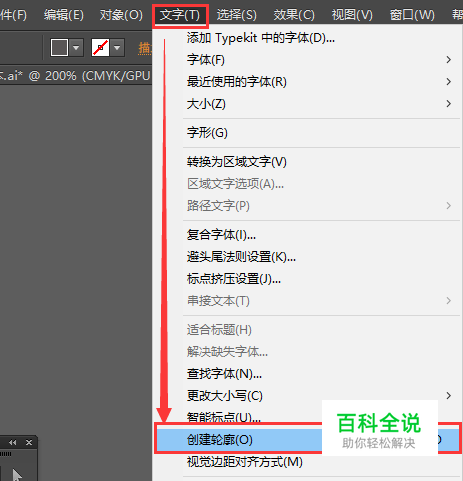Viewport: 463px width, 481px height.
Task: Choose 查找字体(N)...
Action: coord(307,374)
